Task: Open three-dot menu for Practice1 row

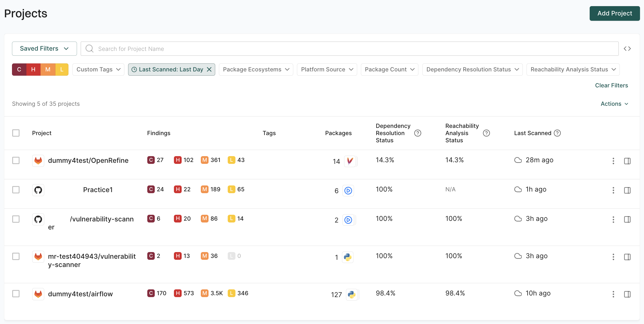Action: point(613,190)
